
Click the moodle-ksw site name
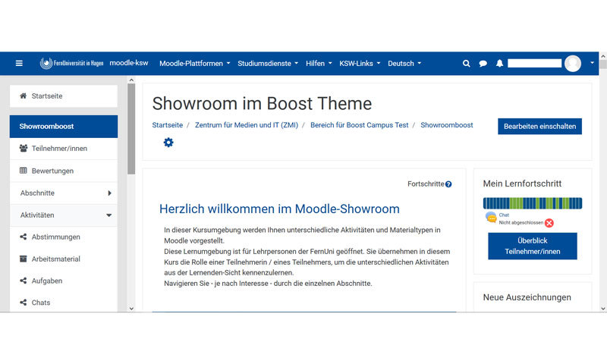(129, 63)
